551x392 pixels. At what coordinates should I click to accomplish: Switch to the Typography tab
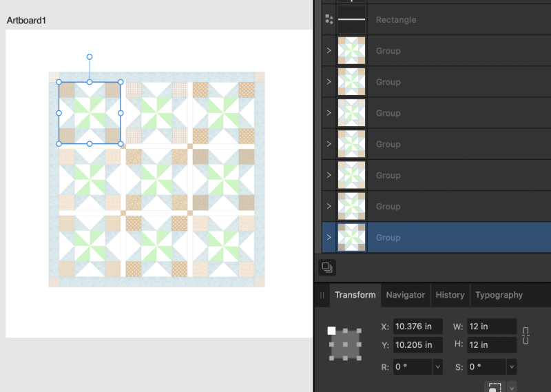pyautogui.click(x=499, y=295)
